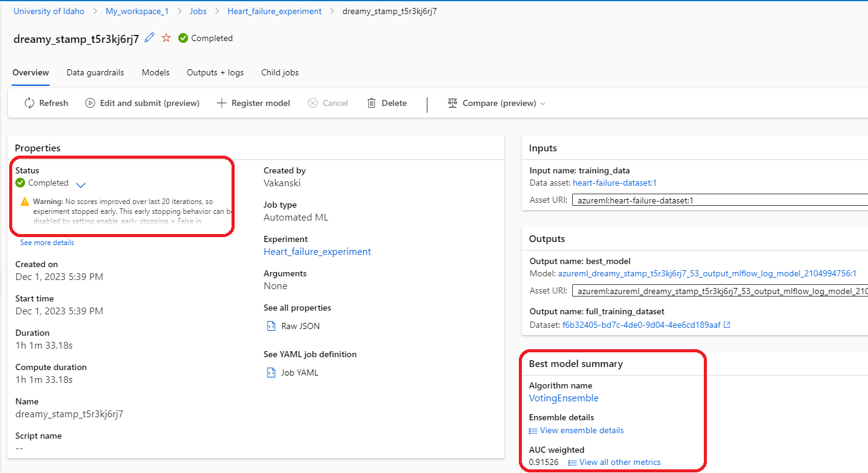Go to My_workspace_1 in breadcrumb

(137, 11)
